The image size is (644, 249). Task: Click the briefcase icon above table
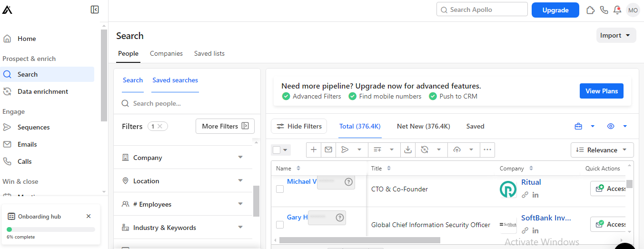tap(579, 126)
